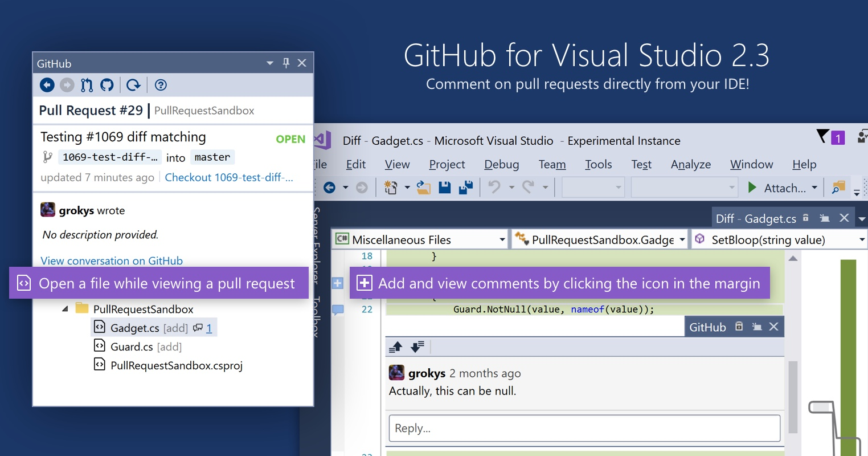Click the comment count icon next to Gadget.cs
868x456 pixels.
pos(199,327)
